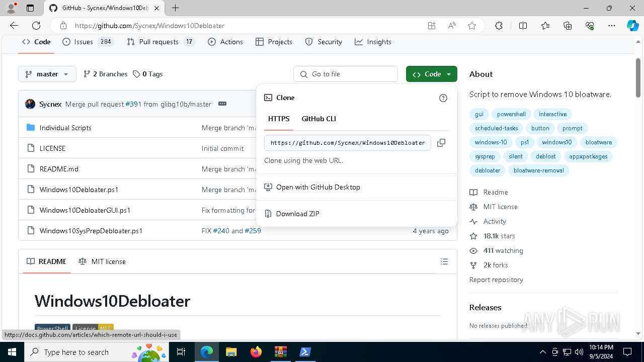Image resolution: width=644 pixels, height=362 pixels.
Task: Open the README.md file
Action: coord(59,169)
